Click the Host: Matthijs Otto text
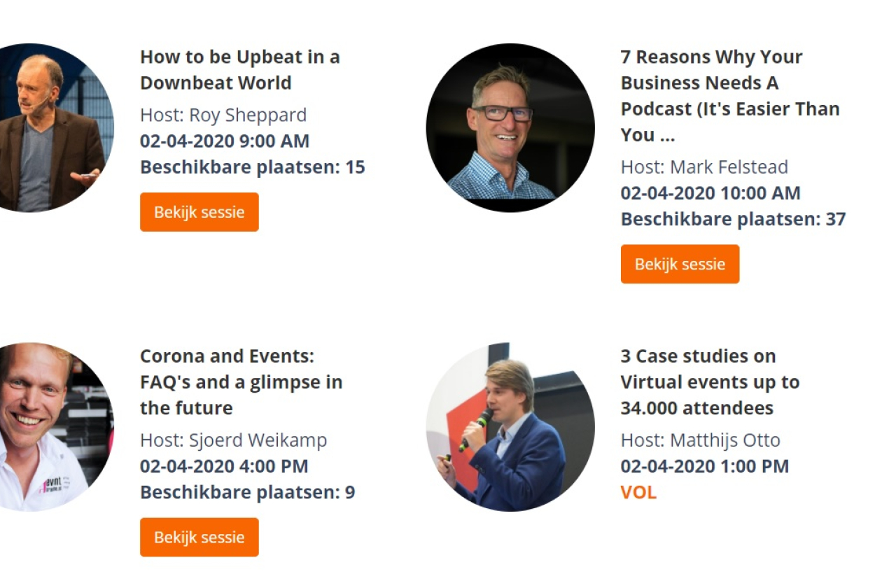Screen dimensions: 882x588 click(x=700, y=440)
